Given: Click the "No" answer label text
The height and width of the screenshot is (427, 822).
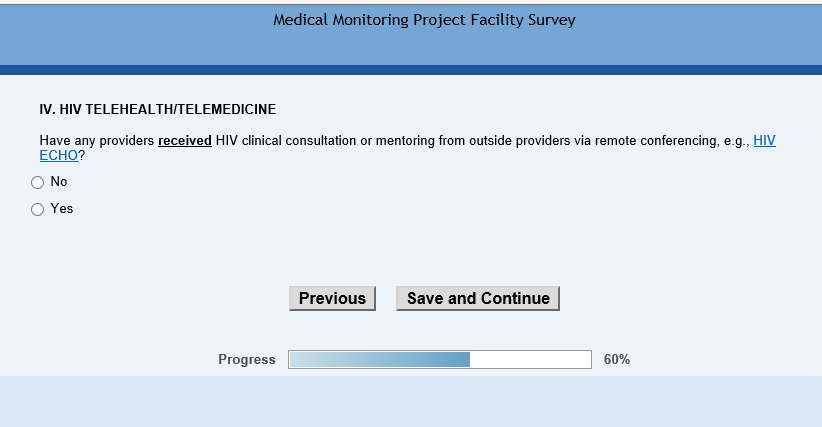Looking at the screenshot, I should (59, 182).
